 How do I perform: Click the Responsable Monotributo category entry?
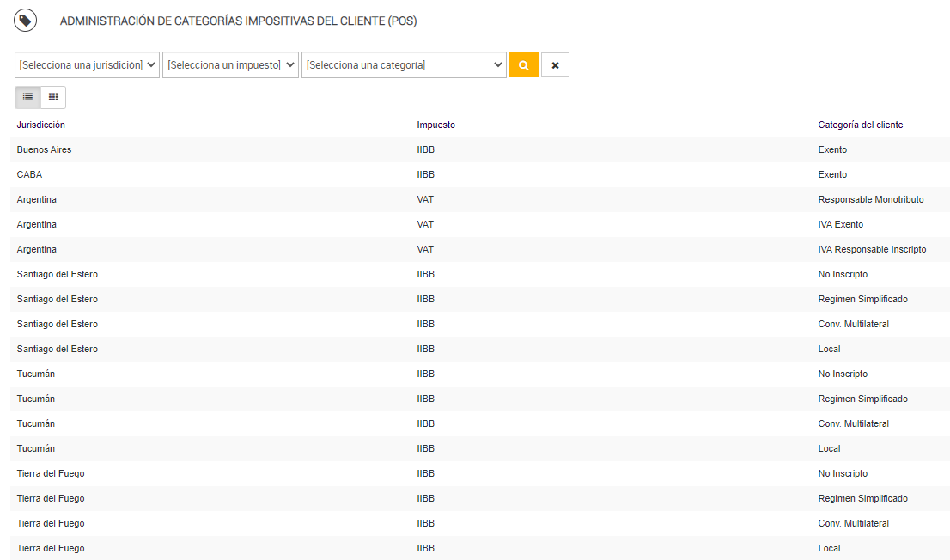click(x=871, y=199)
